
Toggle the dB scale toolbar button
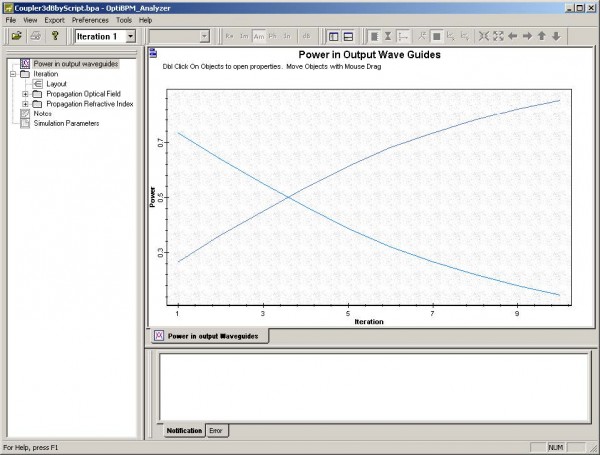point(307,36)
